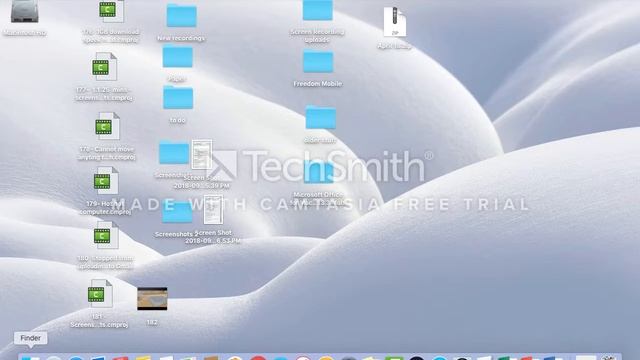640x360 pixels.
Task: Select the folder directly below Freedom Mobile
Action: 321,118
